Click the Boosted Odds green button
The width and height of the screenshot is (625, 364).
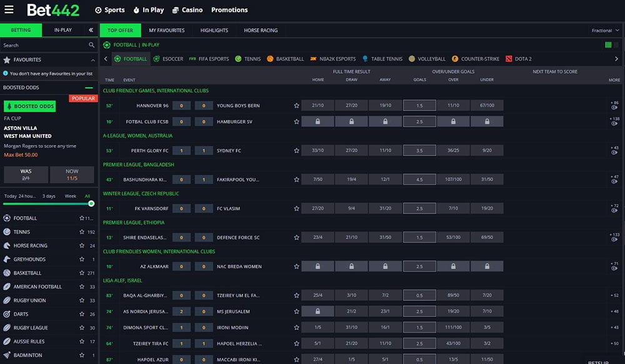[30, 106]
